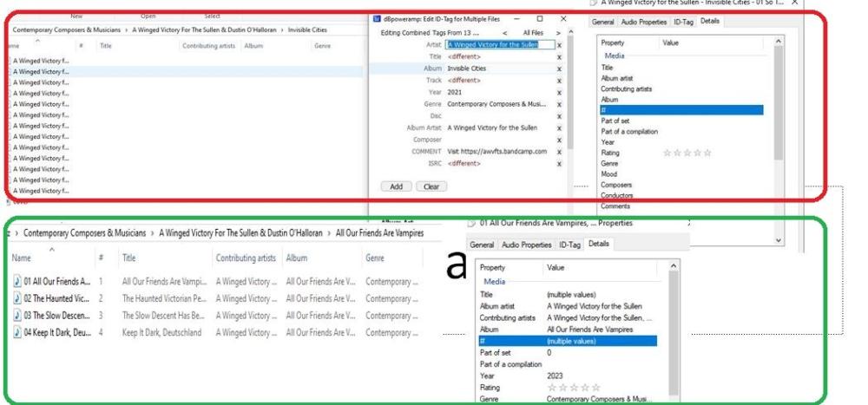Go to next file with the > arrow
This screenshot has width=868, height=405.
pyautogui.click(x=559, y=32)
